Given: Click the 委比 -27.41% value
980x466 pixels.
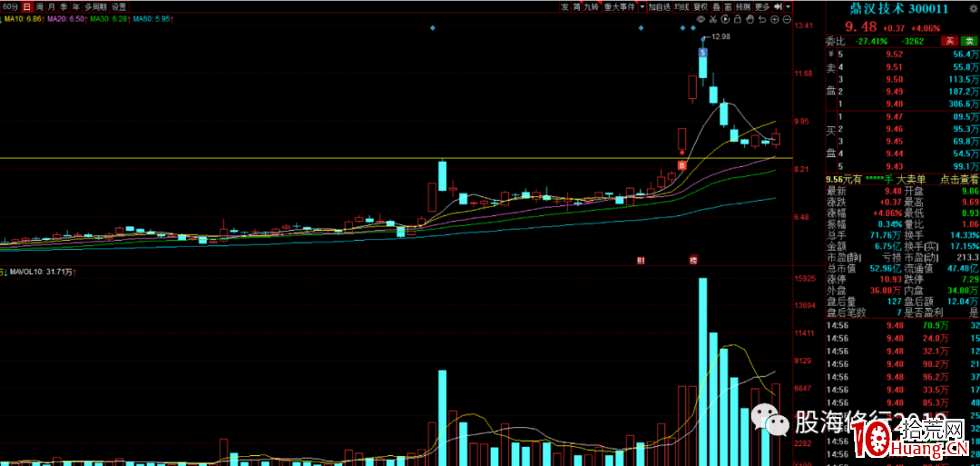Looking at the screenshot, I should coord(870,41).
